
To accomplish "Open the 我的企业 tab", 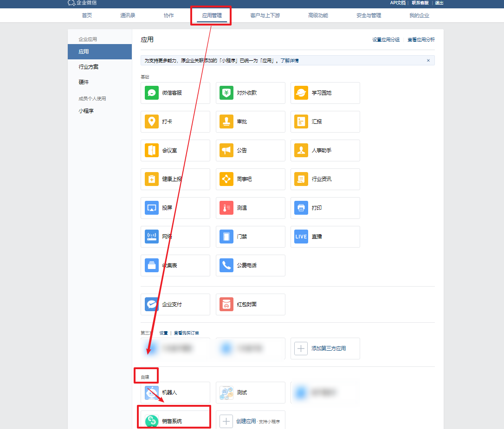I will [419, 15].
